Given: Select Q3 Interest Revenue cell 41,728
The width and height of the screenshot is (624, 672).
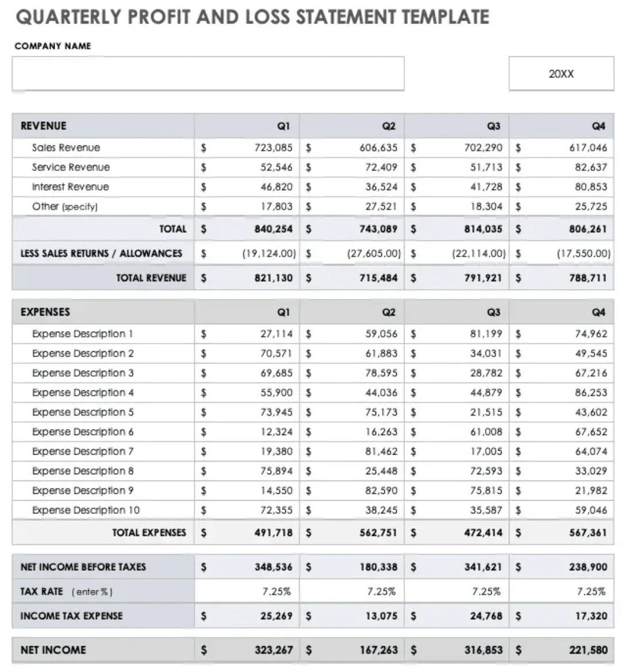Looking at the screenshot, I should pyautogui.click(x=457, y=187).
